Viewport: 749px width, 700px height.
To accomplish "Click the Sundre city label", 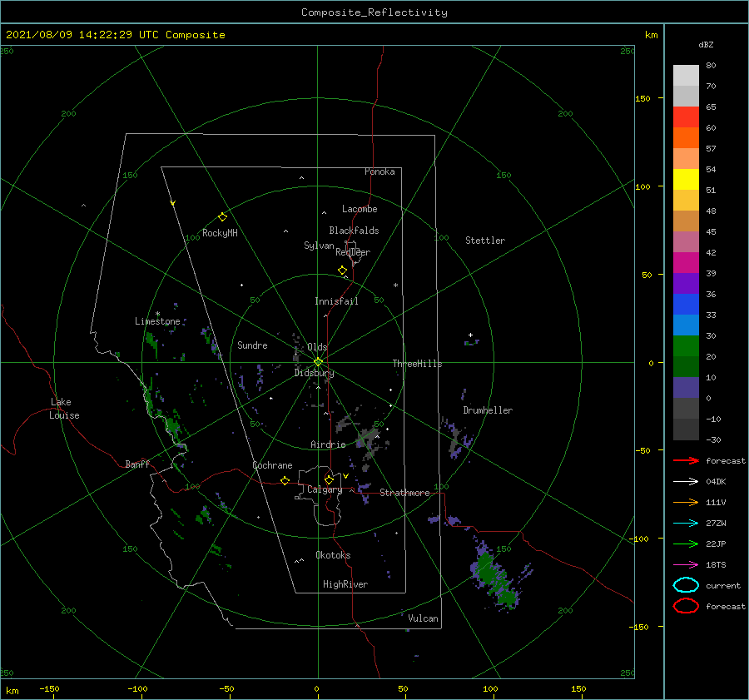I will 253,345.
